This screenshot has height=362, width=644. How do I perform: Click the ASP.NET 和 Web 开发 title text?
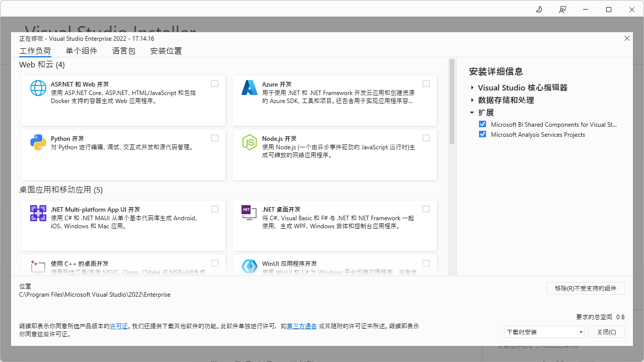coord(80,84)
